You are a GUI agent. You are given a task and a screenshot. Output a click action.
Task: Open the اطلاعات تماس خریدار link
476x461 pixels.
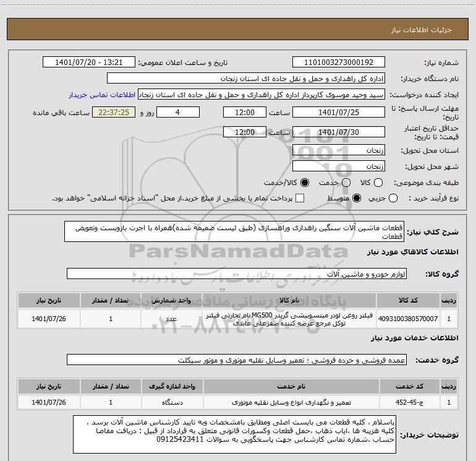click(102, 95)
